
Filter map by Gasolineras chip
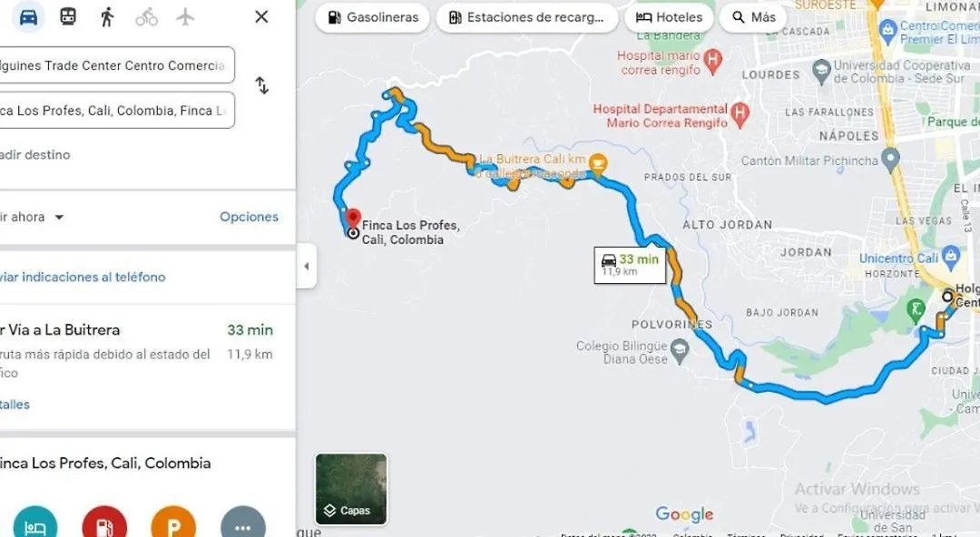[373, 17]
